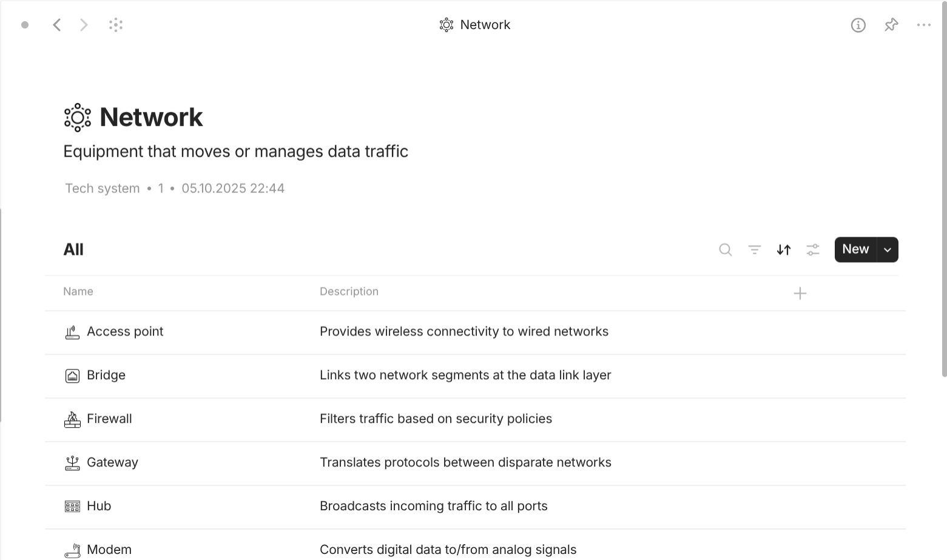Click the Tech system type label
947x560 pixels.
103,189
